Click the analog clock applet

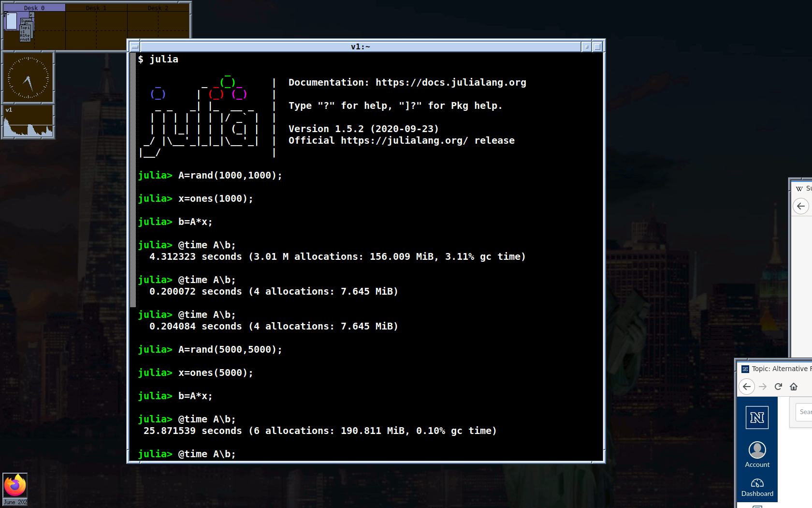pyautogui.click(x=28, y=77)
